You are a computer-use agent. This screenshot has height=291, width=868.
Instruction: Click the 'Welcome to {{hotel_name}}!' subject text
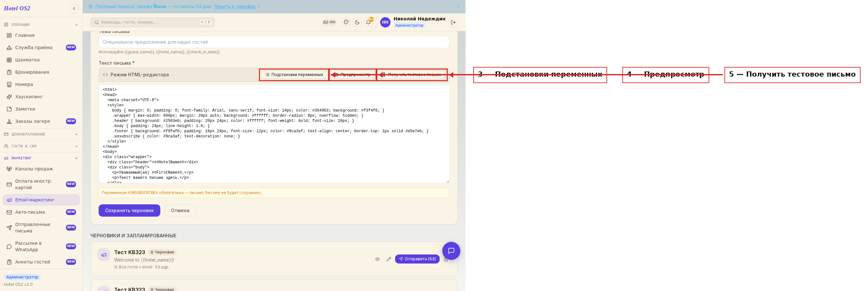144,260
